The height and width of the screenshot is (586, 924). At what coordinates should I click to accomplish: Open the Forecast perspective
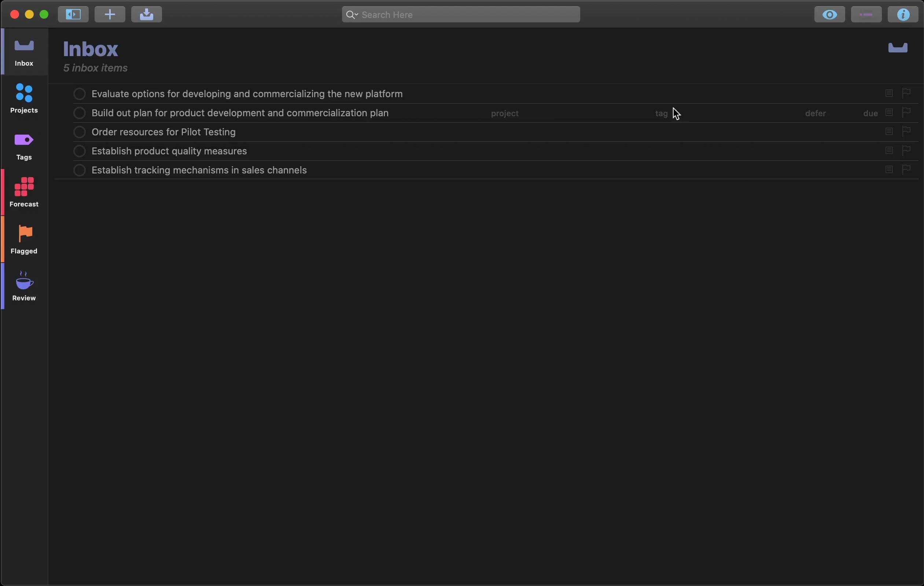24,193
